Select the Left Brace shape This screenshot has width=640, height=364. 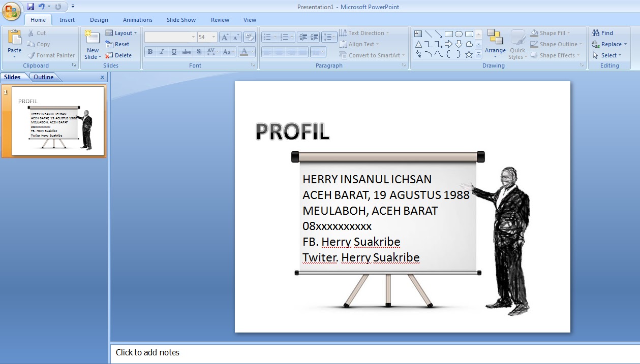[449, 54]
